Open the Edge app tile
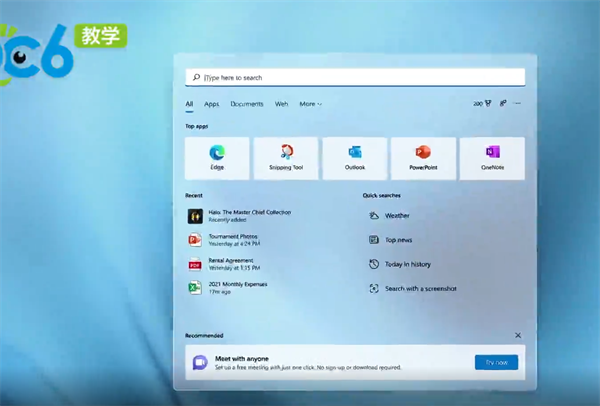Image resolution: width=600 pixels, height=406 pixels. coord(217,158)
